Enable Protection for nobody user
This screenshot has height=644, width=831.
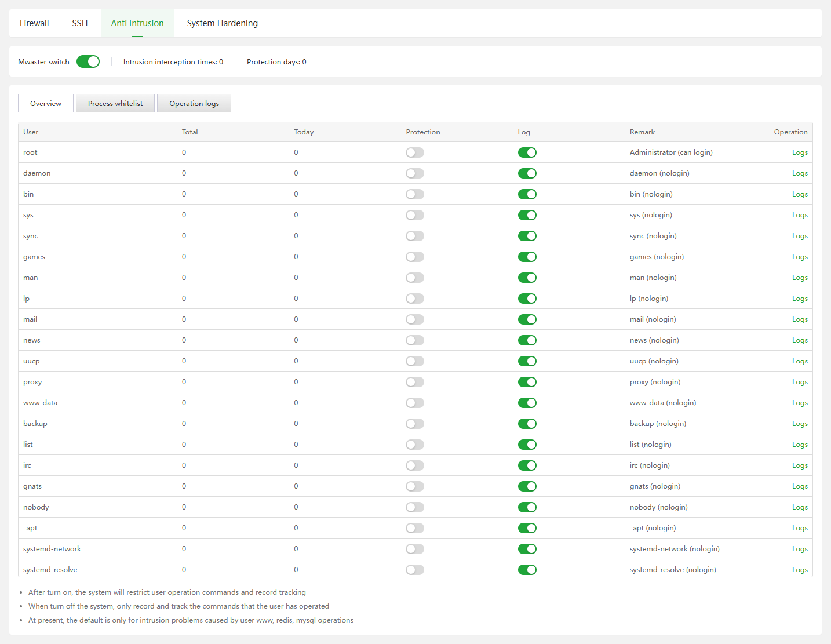click(415, 507)
